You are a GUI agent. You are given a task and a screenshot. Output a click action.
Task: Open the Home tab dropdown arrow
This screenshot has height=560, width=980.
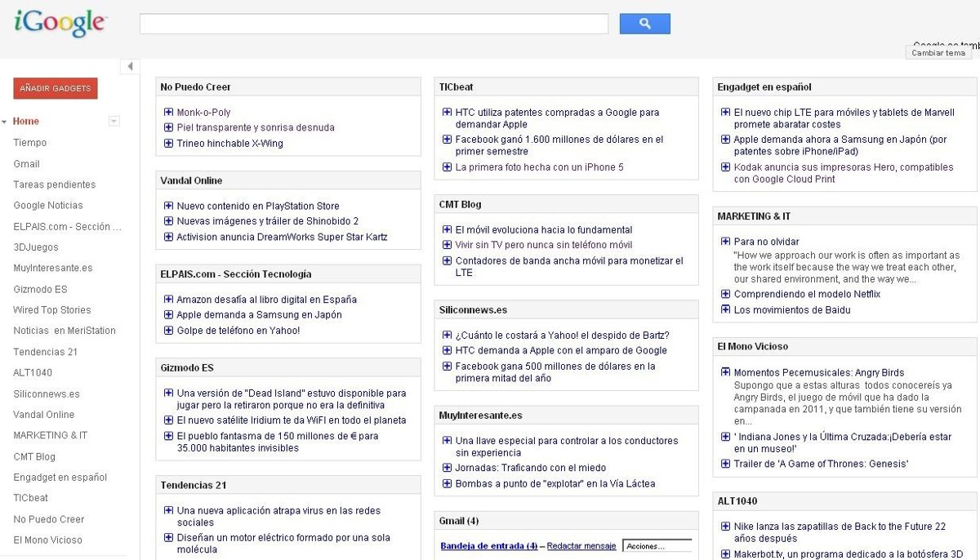point(114,122)
